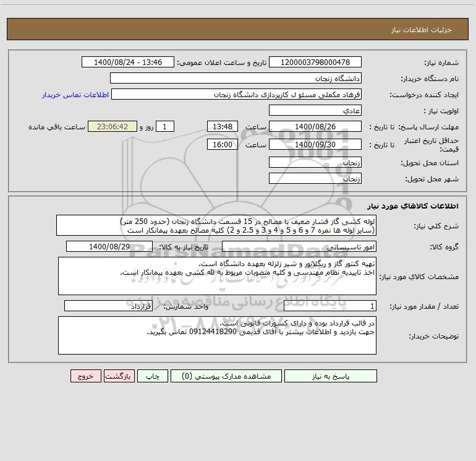Click the goods group field 'امور تاسیساتی'
476x461 pixels.
pos(299,246)
